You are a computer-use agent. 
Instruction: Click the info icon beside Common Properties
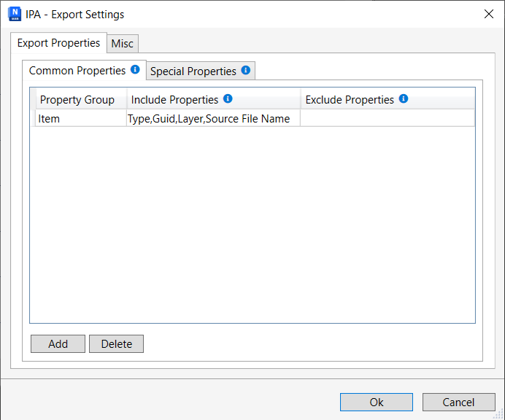(x=135, y=70)
